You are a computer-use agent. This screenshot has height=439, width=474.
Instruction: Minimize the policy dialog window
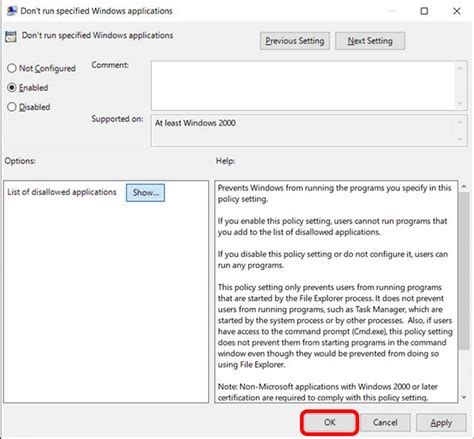click(392, 11)
